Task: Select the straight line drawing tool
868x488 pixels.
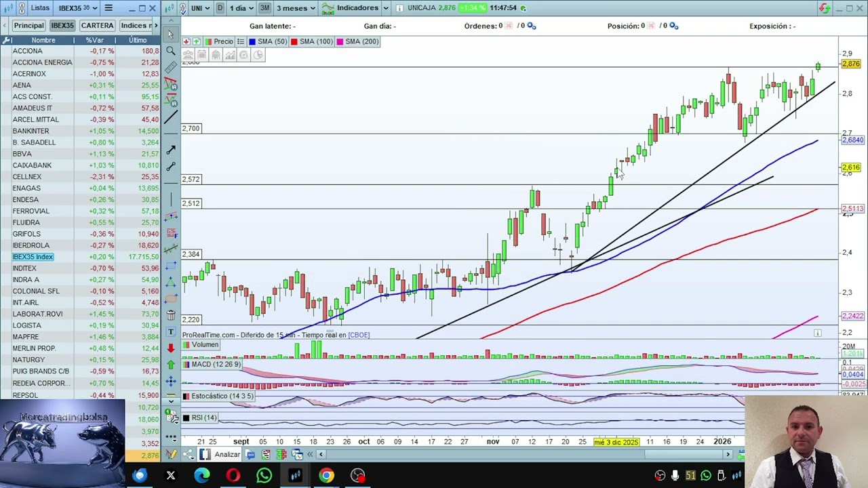Action: 170,117
